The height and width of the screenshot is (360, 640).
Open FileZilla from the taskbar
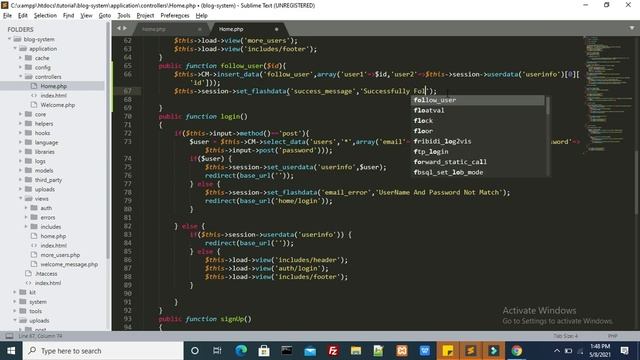click(333, 351)
